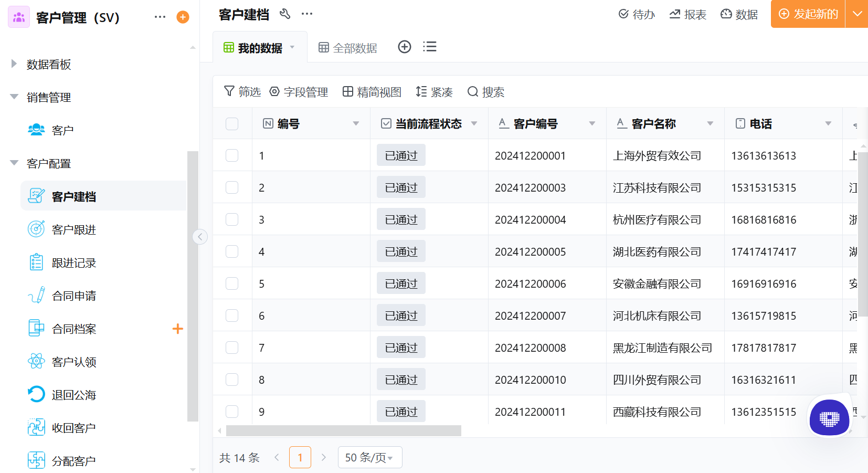Select the checkbox for row 1
The width and height of the screenshot is (868, 473).
[231, 155]
